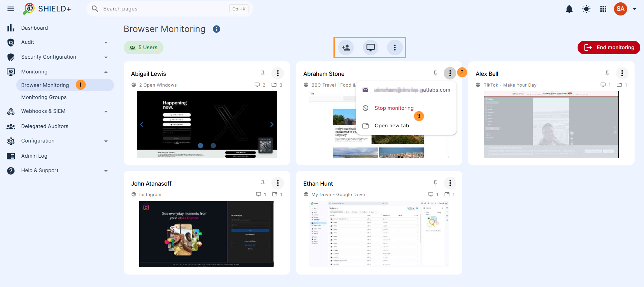Open the toolbar more options menu
Image resolution: width=644 pixels, height=287 pixels.
pyautogui.click(x=395, y=47)
